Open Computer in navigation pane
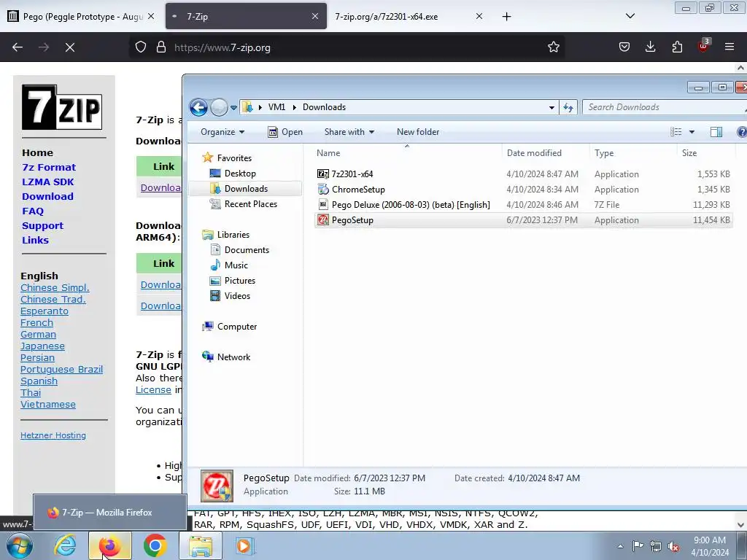The height and width of the screenshot is (560, 747). (x=230, y=327)
